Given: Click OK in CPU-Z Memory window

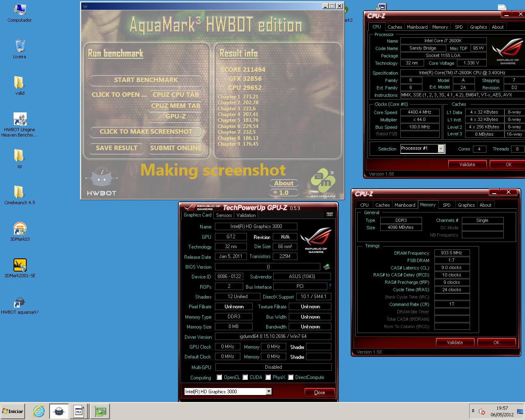Looking at the screenshot, I should click(496, 342).
